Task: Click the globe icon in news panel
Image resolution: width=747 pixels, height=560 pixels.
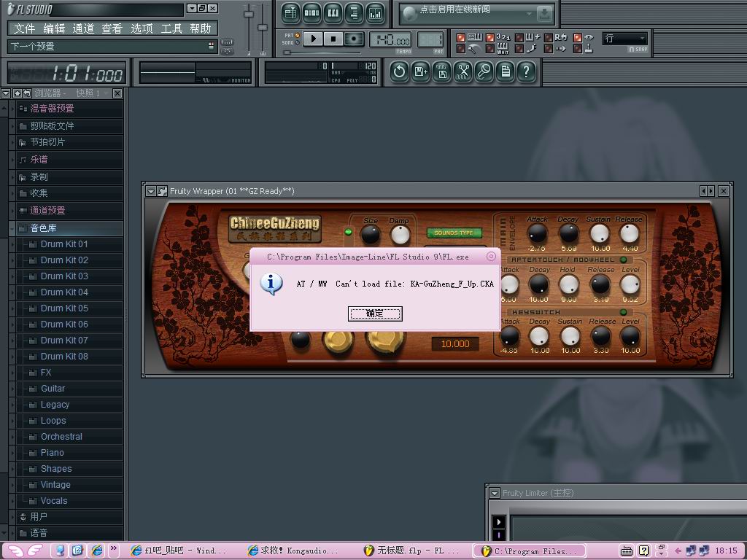Action: [x=409, y=15]
